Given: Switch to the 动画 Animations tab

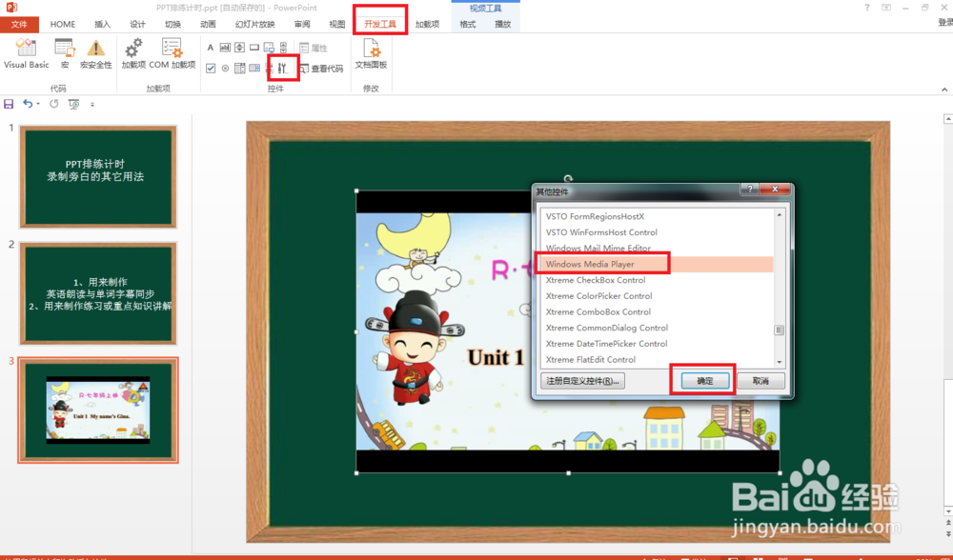Looking at the screenshot, I should (x=208, y=25).
